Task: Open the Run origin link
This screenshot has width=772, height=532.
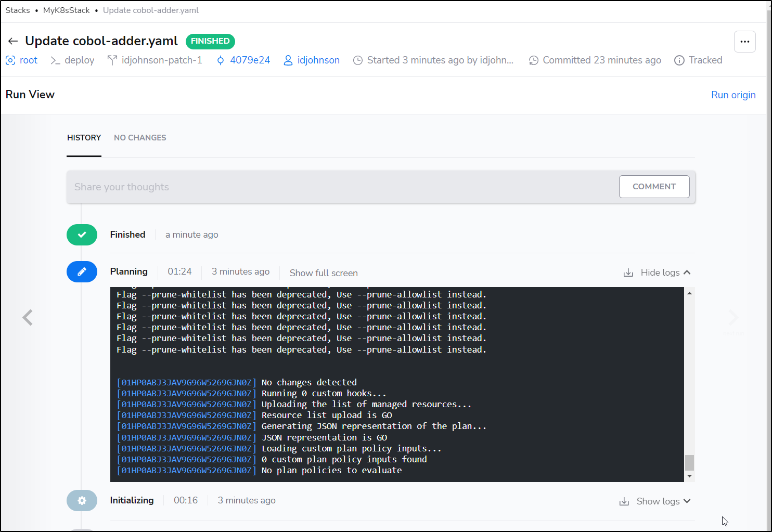Action: 733,95
